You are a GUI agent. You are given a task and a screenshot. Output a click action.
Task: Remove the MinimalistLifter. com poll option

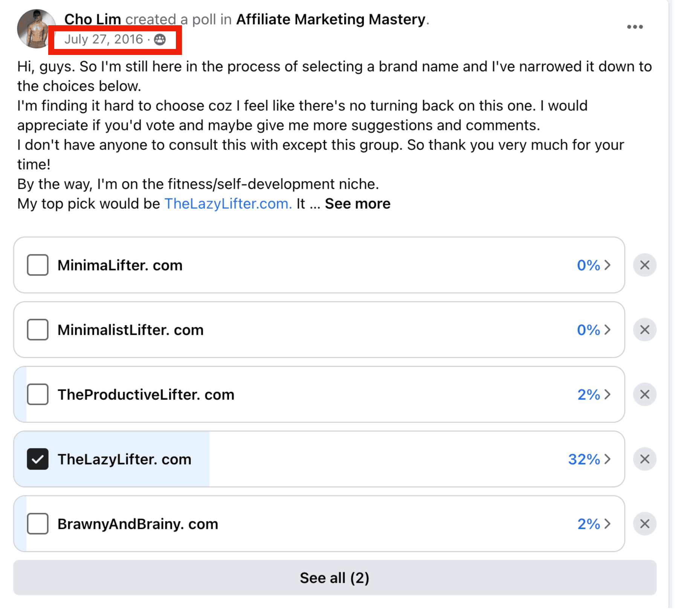point(644,330)
